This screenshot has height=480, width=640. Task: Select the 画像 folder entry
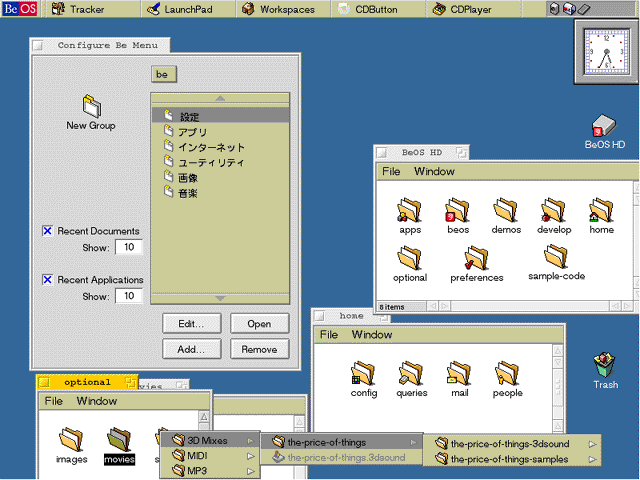[x=220, y=178]
